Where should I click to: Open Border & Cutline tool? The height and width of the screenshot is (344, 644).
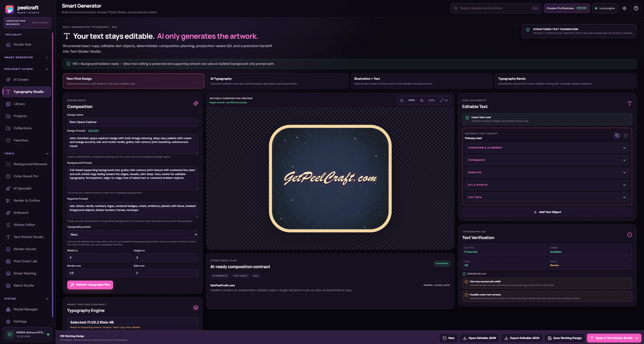[x=27, y=201]
